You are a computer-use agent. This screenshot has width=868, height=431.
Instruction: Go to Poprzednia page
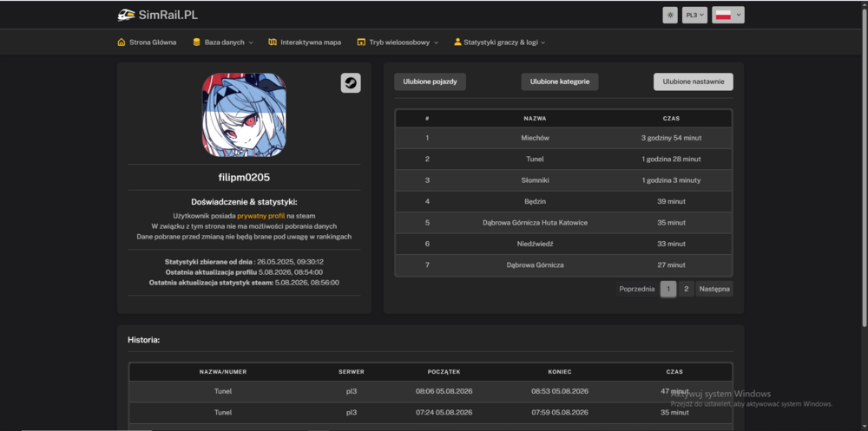[637, 289]
